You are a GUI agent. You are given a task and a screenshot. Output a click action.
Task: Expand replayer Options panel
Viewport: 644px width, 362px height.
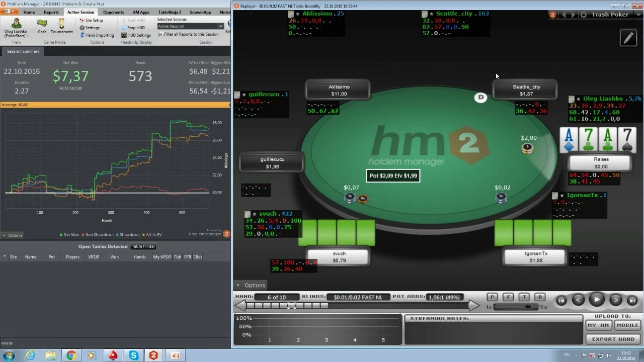coord(251,285)
